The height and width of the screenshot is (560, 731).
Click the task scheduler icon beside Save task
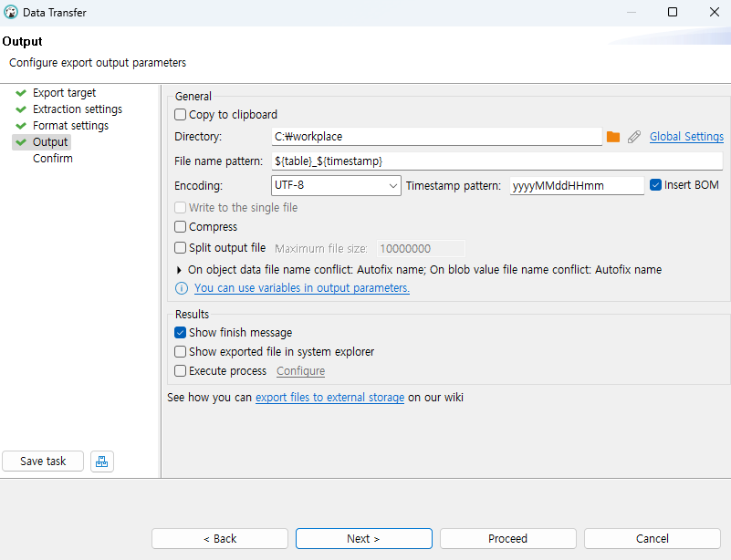102,461
